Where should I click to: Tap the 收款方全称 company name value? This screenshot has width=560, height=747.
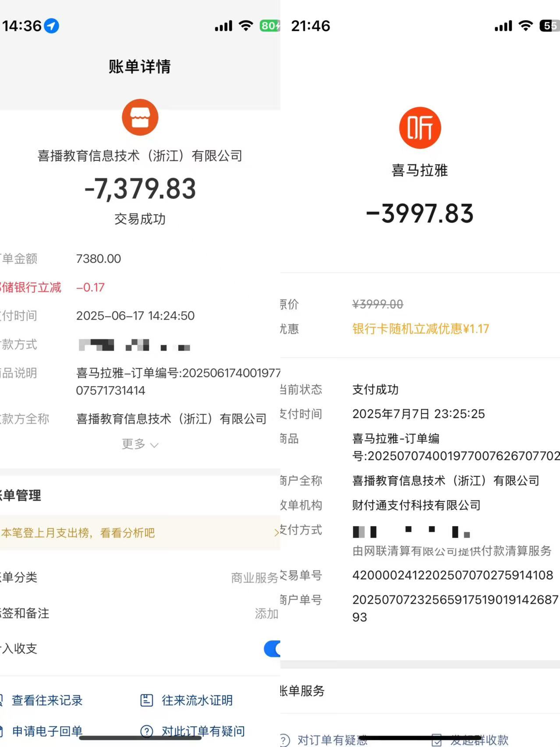coord(171,419)
